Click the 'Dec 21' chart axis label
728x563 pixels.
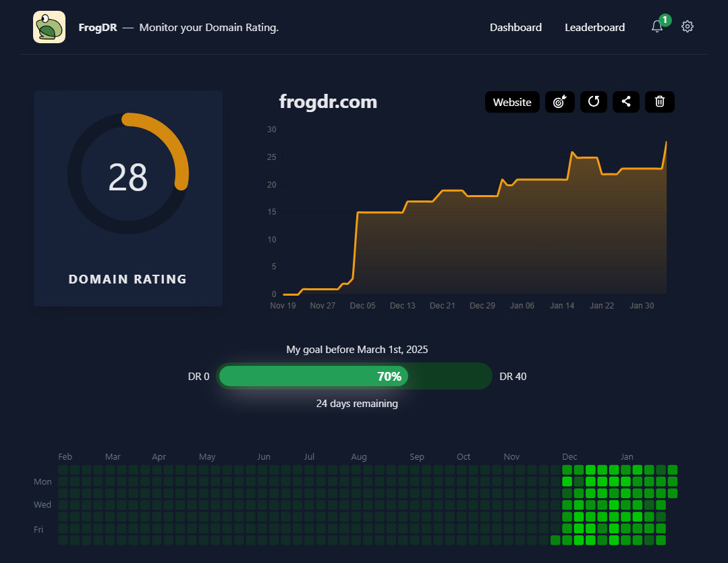point(443,306)
